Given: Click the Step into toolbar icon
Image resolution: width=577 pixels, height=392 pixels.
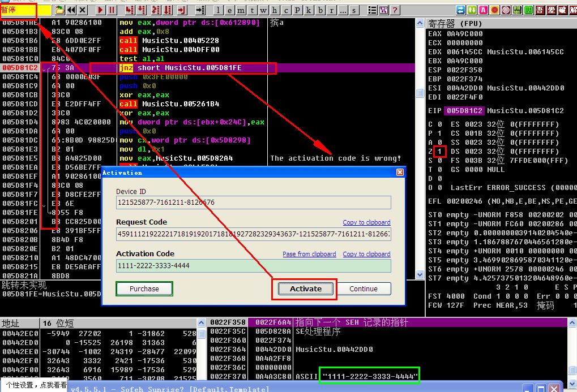Looking at the screenshot, I should click(x=130, y=10).
